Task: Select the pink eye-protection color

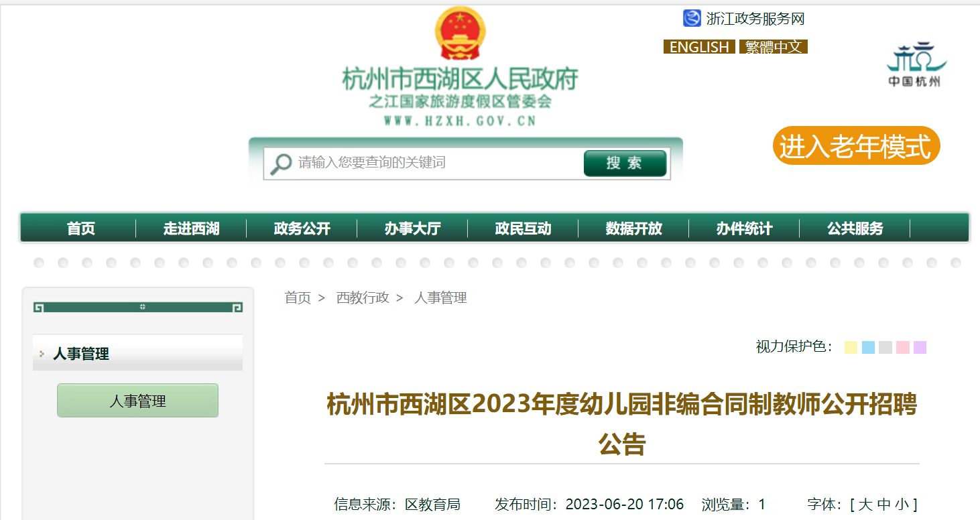Action: 903,347
